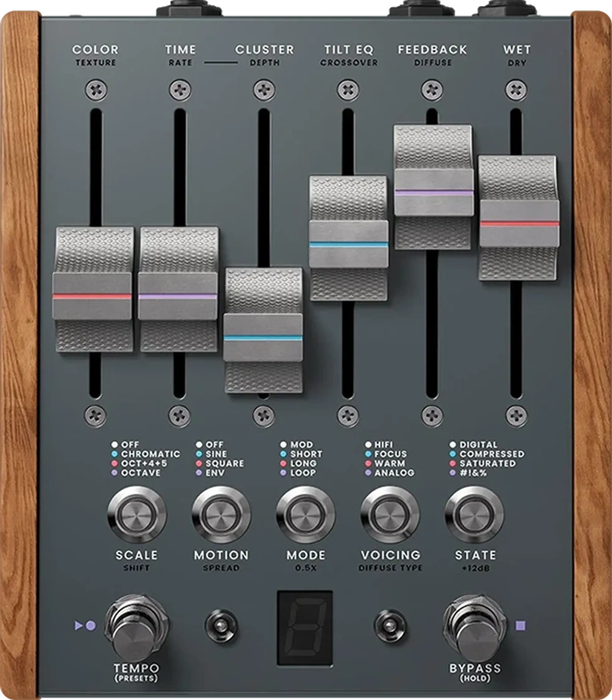Cycle the VOICING selector button

(x=390, y=515)
